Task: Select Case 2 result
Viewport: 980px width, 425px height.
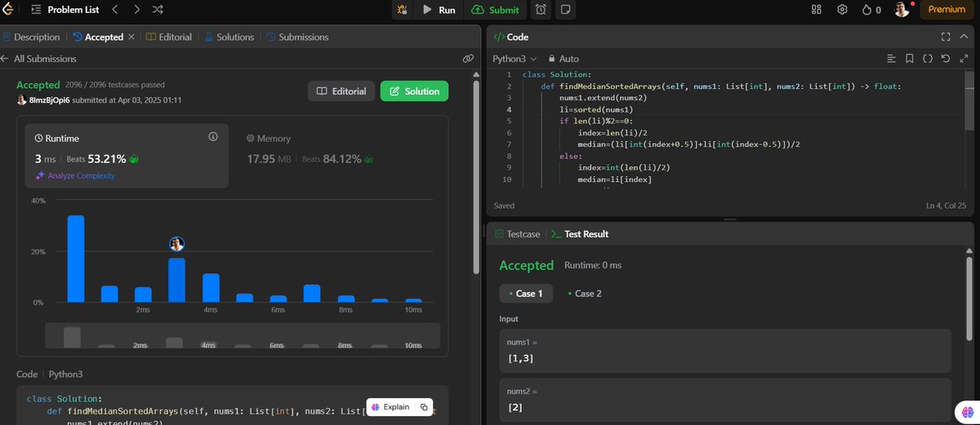Action: (x=584, y=294)
